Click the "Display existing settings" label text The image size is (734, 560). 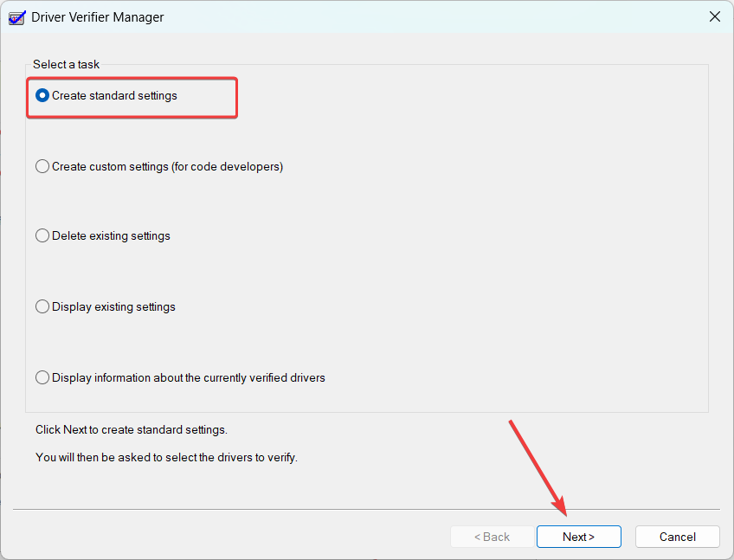click(x=113, y=306)
